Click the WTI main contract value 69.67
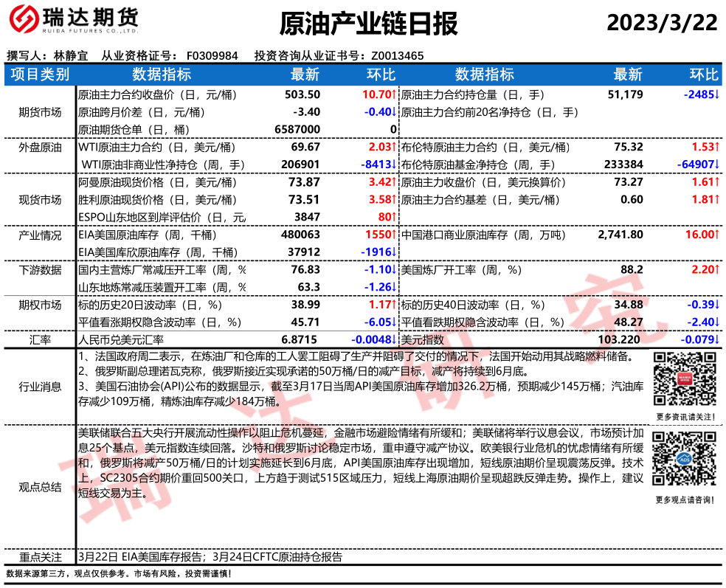The width and height of the screenshot is (726, 588). click(x=305, y=147)
